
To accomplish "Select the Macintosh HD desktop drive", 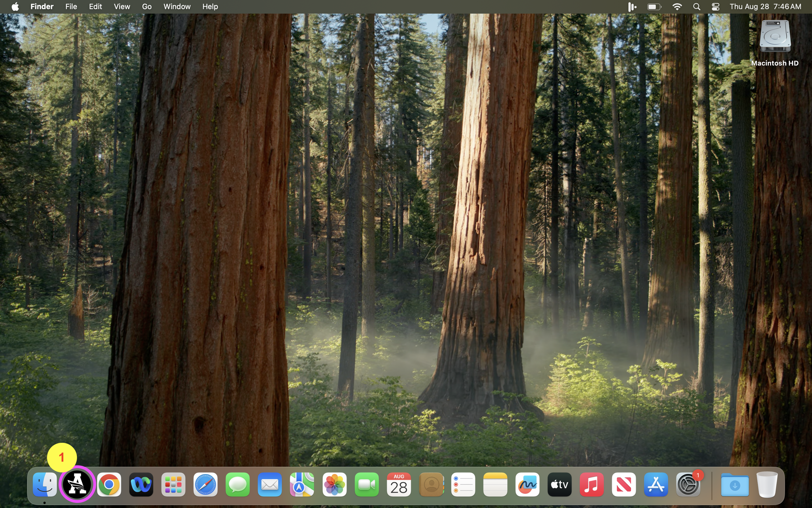I will coord(775,37).
